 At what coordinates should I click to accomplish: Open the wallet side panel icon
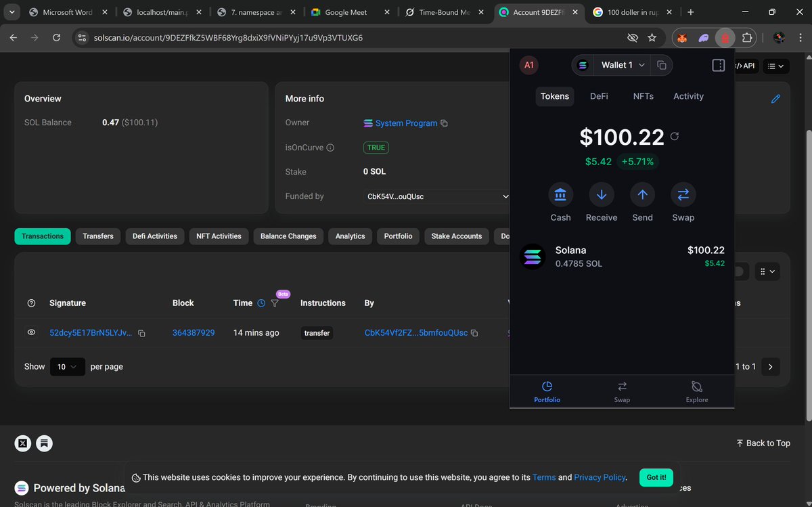coord(719,65)
